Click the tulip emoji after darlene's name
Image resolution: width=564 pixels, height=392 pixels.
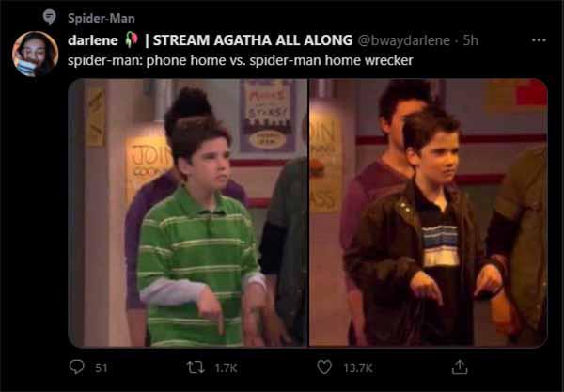pos(132,39)
